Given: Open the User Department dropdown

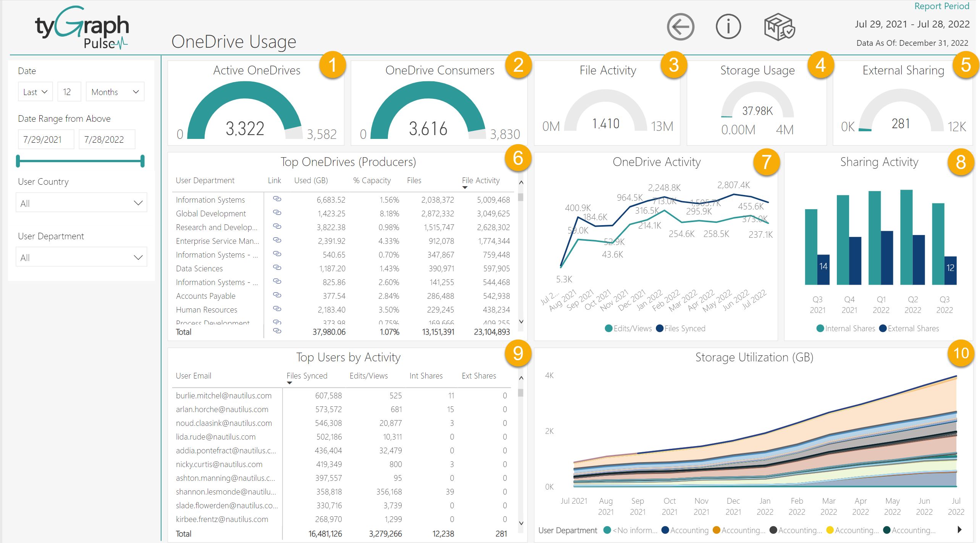Looking at the screenshot, I should 81,258.
